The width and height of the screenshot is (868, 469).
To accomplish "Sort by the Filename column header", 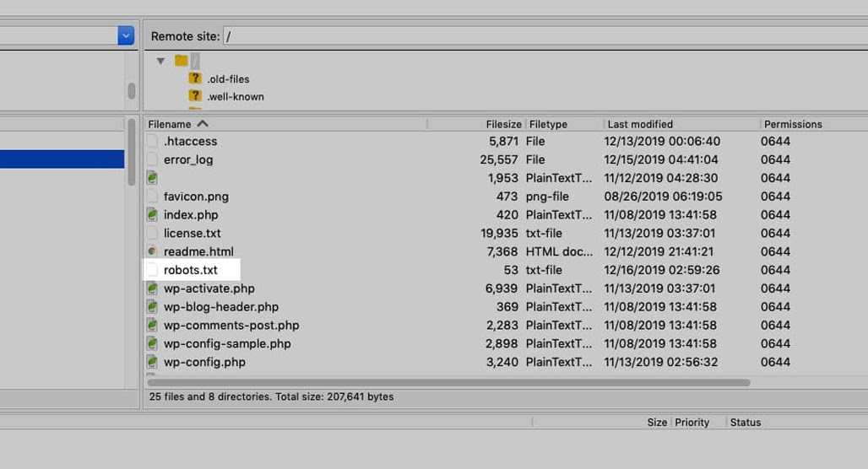I will pyautogui.click(x=170, y=125).
